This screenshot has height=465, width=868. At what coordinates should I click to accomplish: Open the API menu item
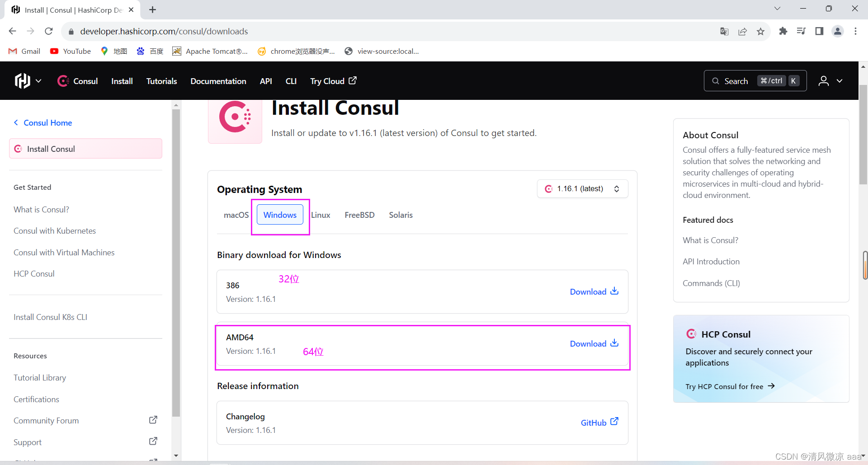[x=266, y=81]
